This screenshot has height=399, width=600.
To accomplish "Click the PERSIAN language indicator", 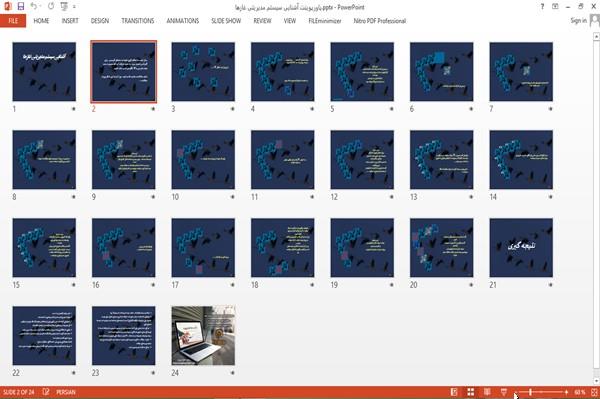I will (66, 392).
